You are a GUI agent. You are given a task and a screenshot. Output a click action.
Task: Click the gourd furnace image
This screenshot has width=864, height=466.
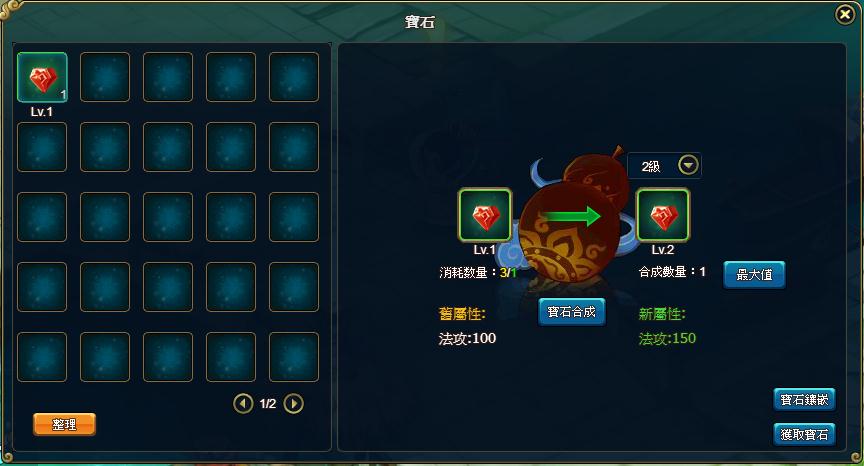pyautogui.click(x=573, y=220)
